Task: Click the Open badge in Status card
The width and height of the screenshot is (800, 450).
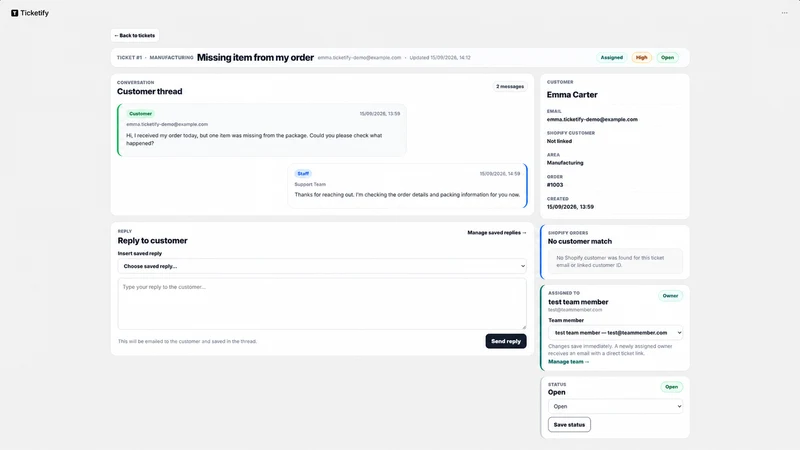Action: [671, 387]
